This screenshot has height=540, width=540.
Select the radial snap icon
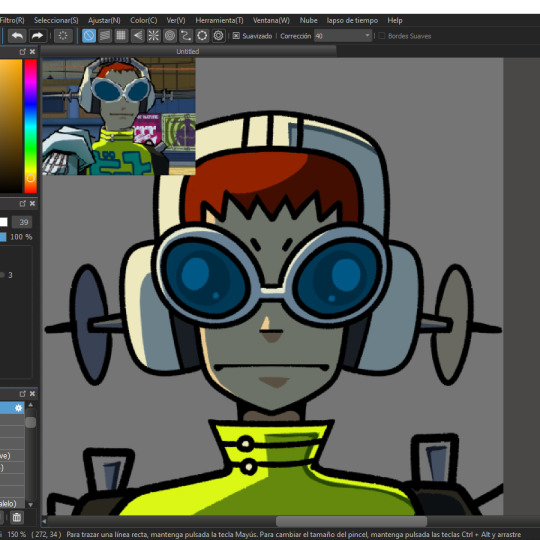154,36
